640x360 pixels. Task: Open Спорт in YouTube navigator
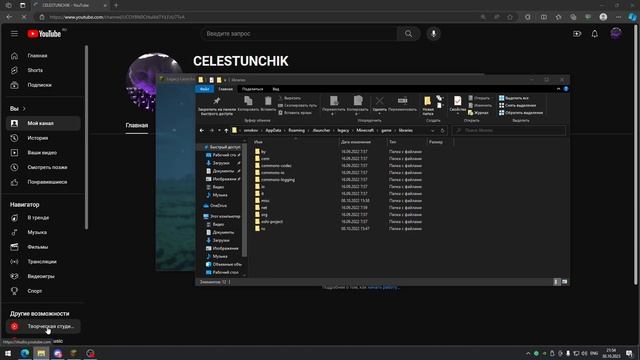[x=43, y=291]
